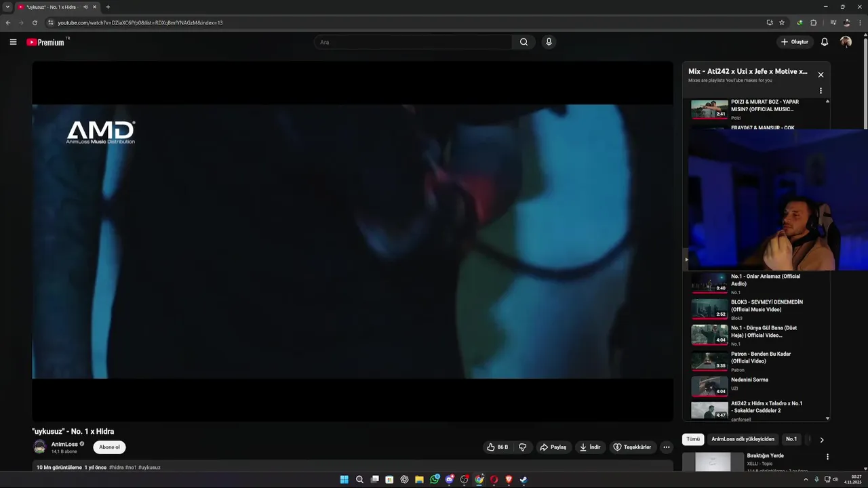This screenshot has width=868, height=488.
Task: Open the AnimLoss channel avatar
Action: tap(39, 447)
